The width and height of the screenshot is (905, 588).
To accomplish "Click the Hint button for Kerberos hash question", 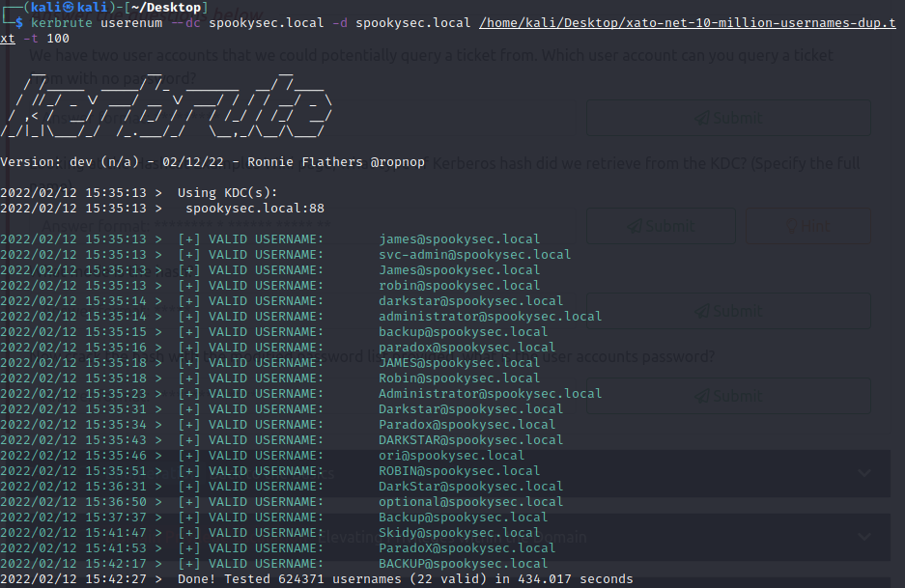I will [x=808, y=226].
